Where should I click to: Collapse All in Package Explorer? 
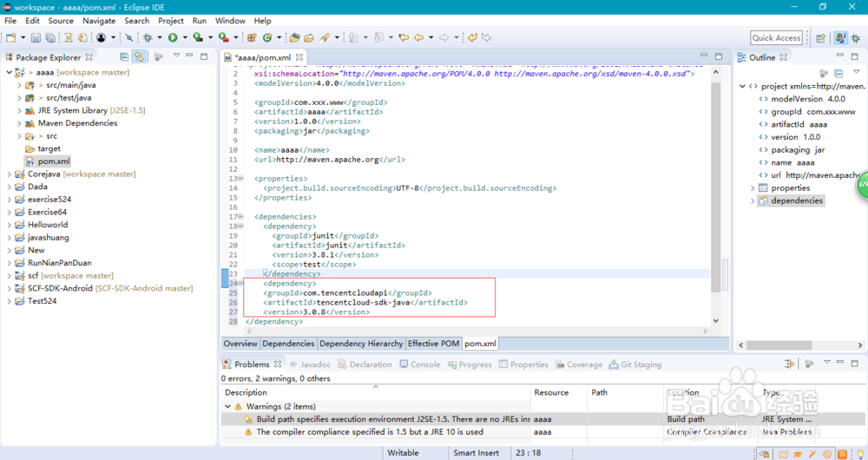point(124,56)
